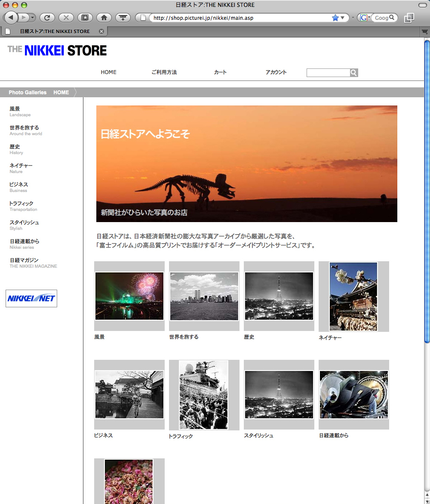
Task: Select the 日経ストア:THE NIKKEI STORE tab
Action: [x=55, y=31]
